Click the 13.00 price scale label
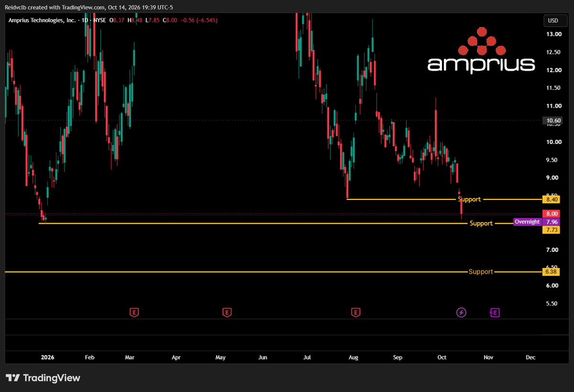574x392 pixels. point(554,34)
